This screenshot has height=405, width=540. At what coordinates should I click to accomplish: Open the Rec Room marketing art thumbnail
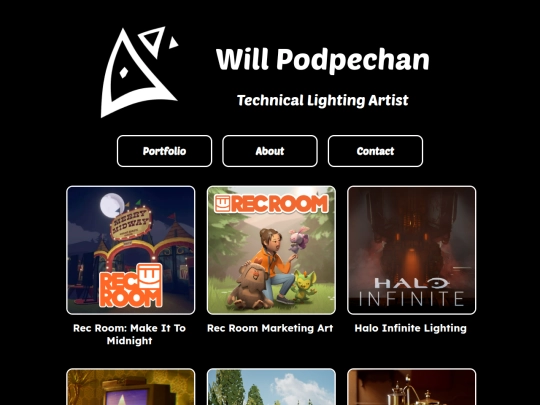pos(271,250)
